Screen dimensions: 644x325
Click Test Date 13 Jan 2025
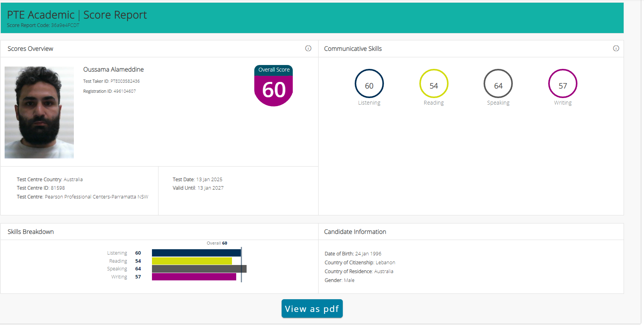[197, 180]
